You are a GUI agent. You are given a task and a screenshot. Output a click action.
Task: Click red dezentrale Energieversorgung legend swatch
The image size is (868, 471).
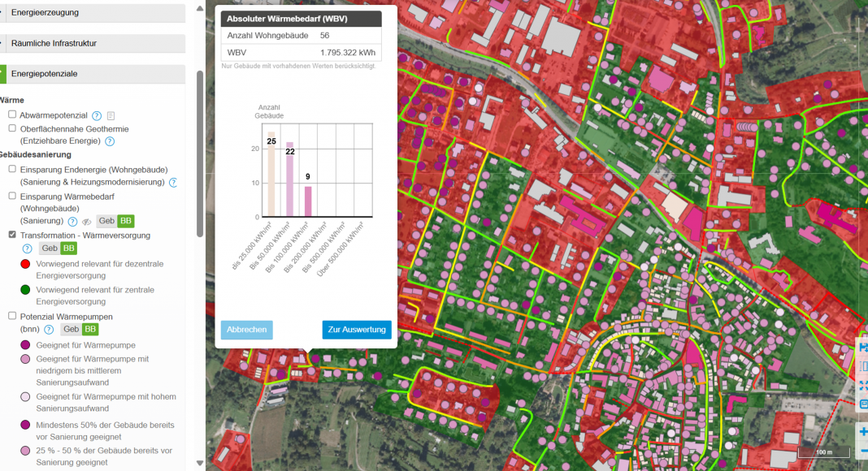pos(25,264)
